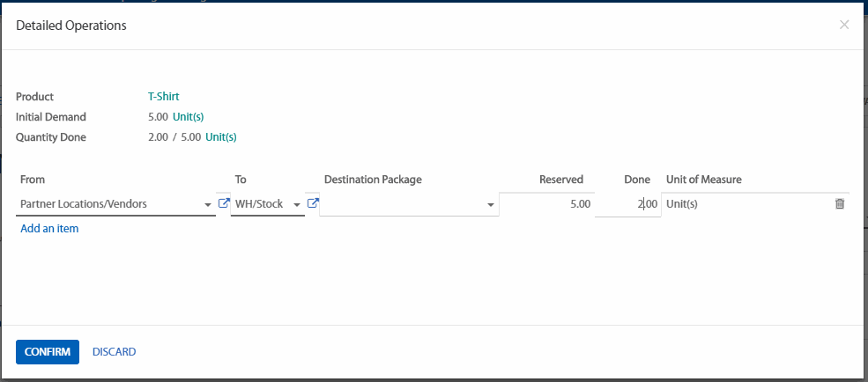
Task: Expand the From location dropdown arrow
Action: (209, 204)
